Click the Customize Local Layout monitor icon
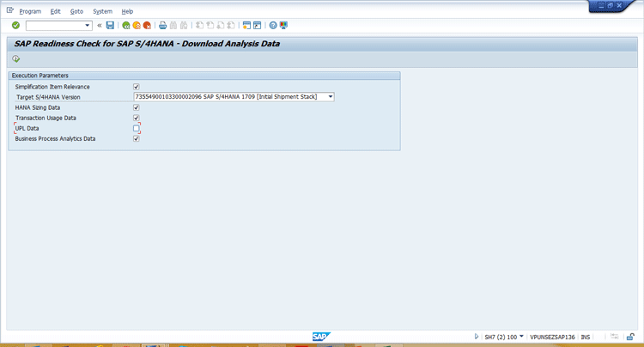The width and height of the screenshot is (644, 347). pos(283,26)
